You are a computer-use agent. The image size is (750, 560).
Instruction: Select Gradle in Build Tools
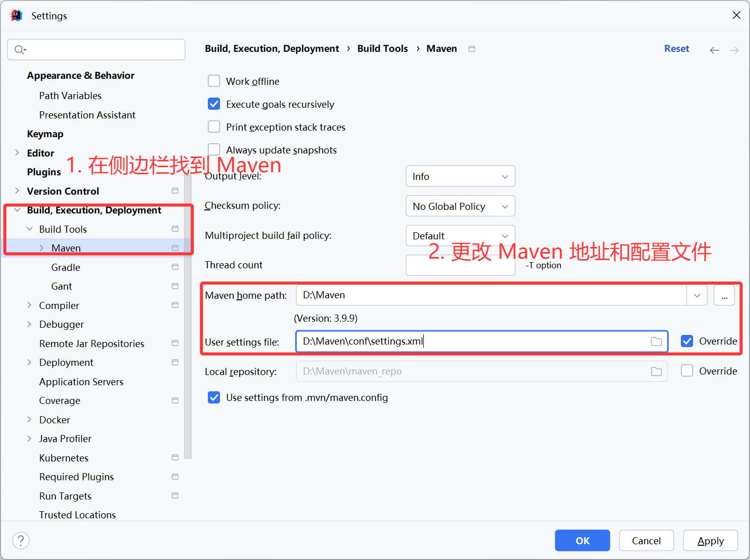(66, 267)
